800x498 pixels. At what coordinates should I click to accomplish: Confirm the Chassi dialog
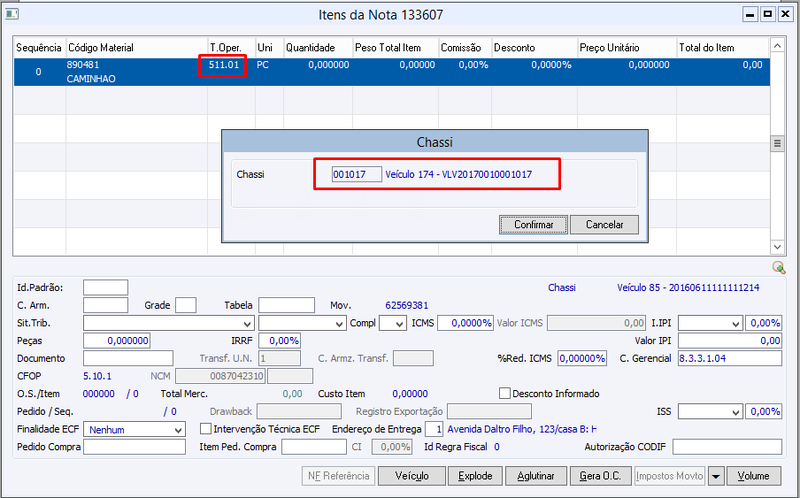pyautogui.click(x=533, y=225)
